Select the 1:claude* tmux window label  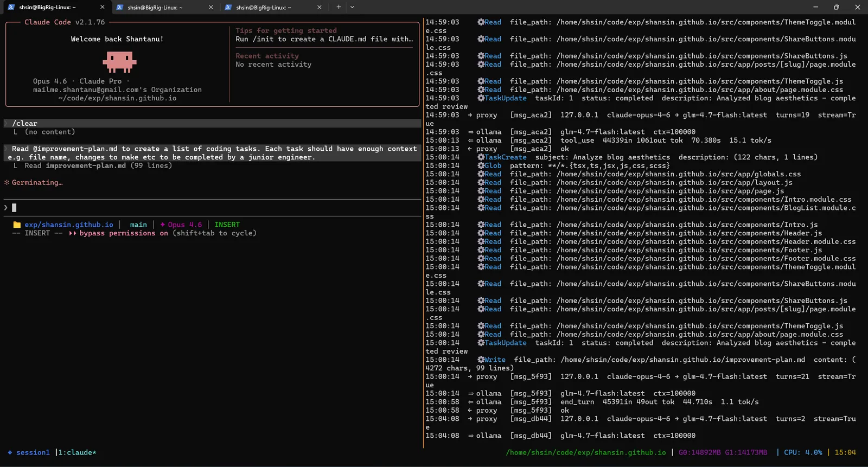point(77,452)
